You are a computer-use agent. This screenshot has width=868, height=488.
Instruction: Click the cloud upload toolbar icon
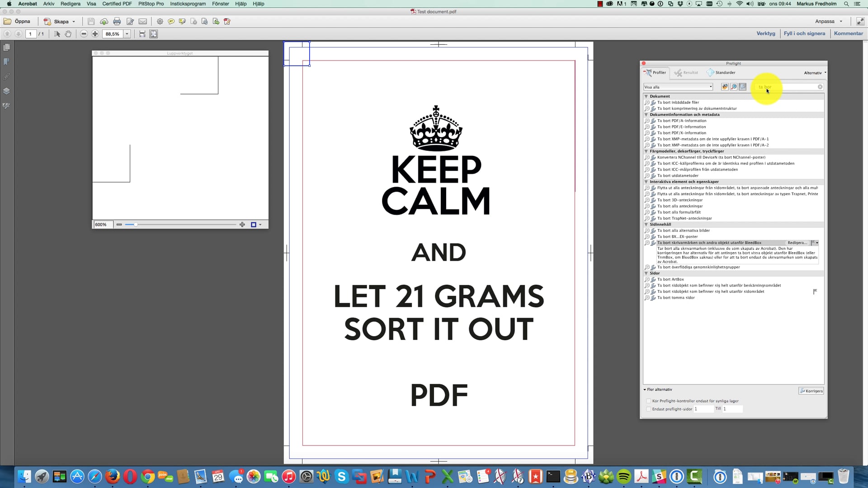click(104, 21)
